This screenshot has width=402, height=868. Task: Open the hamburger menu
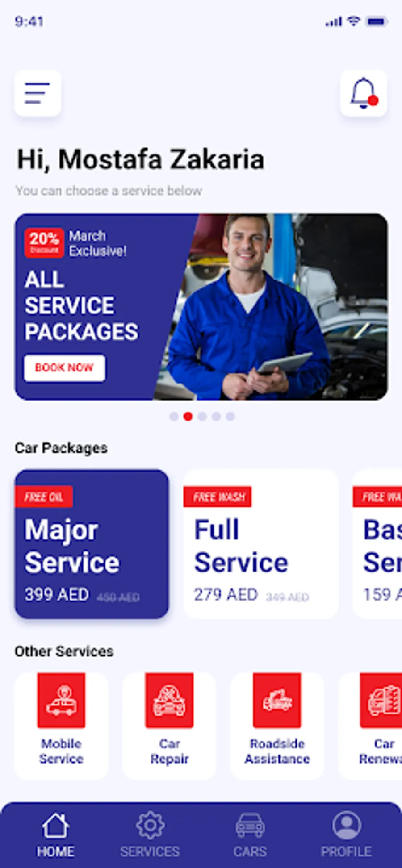pyautogui.click(x=38, y=93)
